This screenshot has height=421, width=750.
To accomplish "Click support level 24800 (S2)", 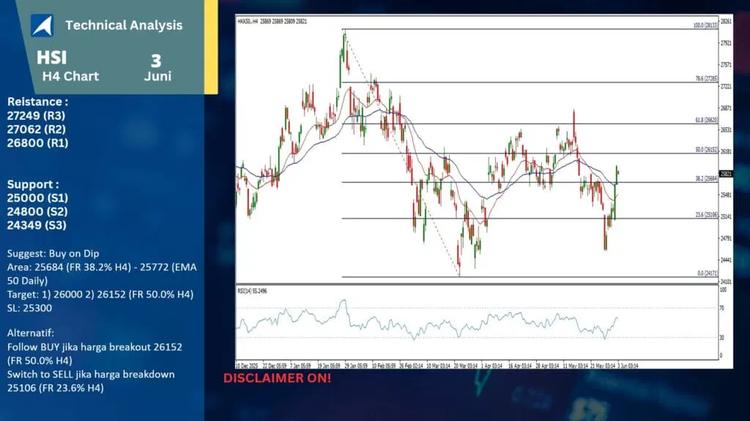I will (37, 211).
